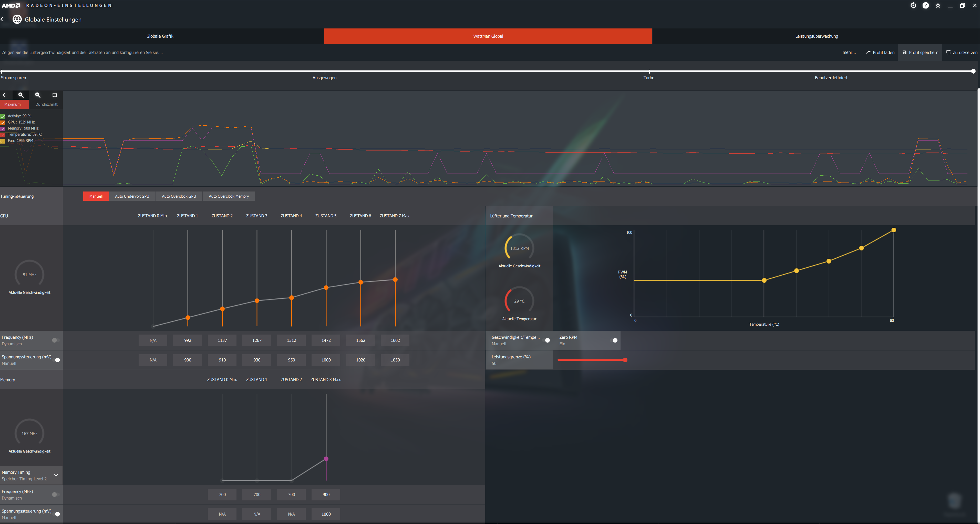980x524 pixels.
Task: Click the star favorites icon in title bar
Action: click(938, 5)
